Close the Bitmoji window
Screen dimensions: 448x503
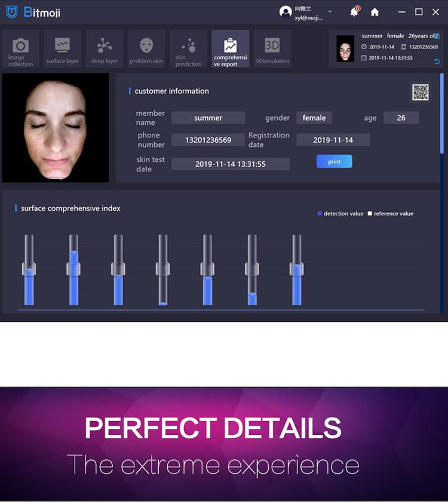coord(435,12)
